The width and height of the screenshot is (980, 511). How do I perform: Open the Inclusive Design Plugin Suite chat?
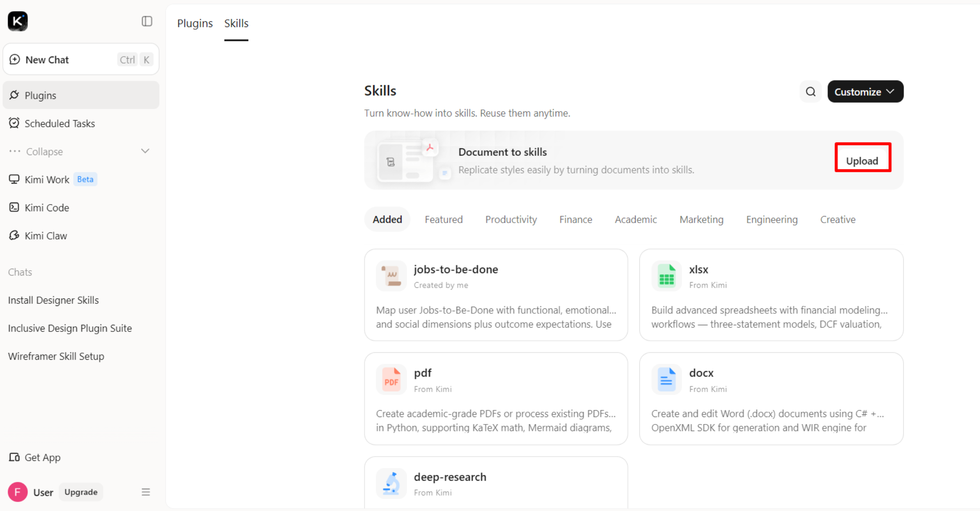70,328
